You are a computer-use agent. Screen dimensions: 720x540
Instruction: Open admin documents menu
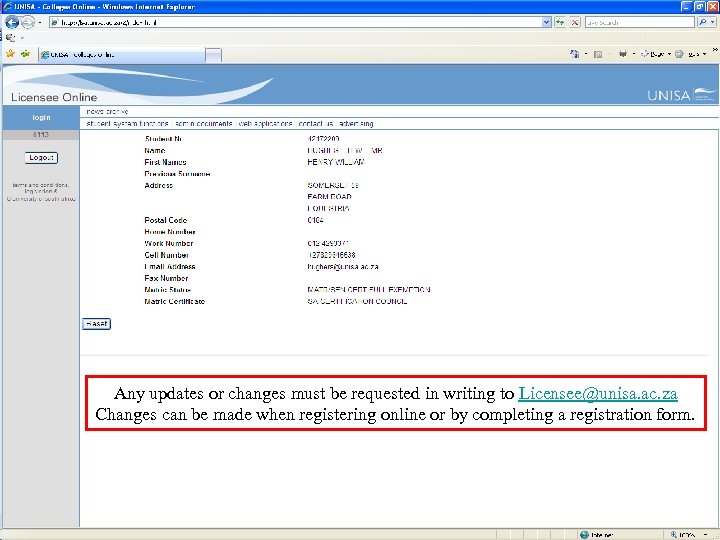point(204,124)
